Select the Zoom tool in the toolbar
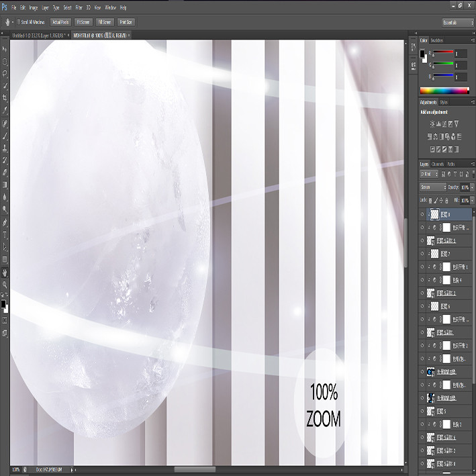The width and height of the screenshot is (476, 476). coord(5,285)
